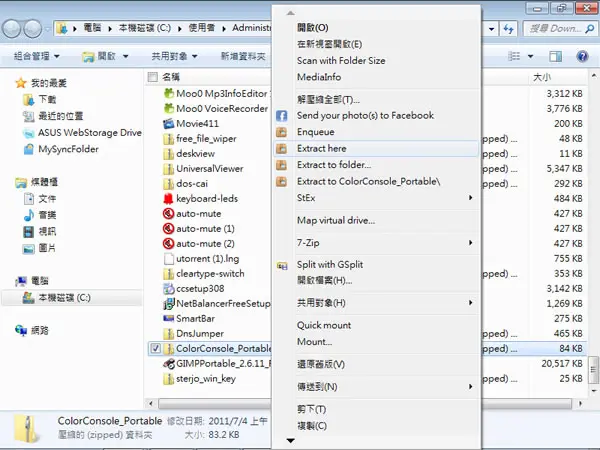Toggle the preview pane icon
The height and width of the screenshot is (450, 600).
click(x=555, y=57)
